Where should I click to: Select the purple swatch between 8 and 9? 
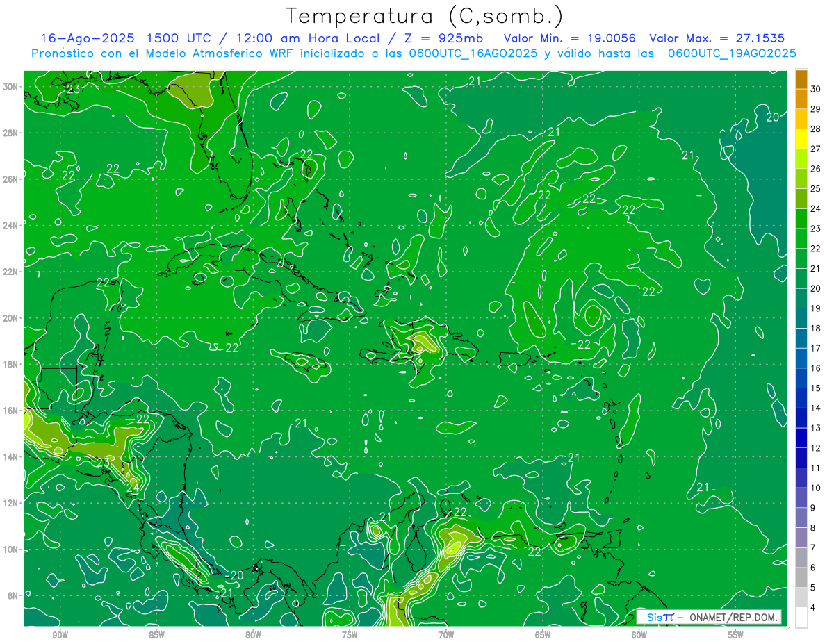(x=801, y=518)
